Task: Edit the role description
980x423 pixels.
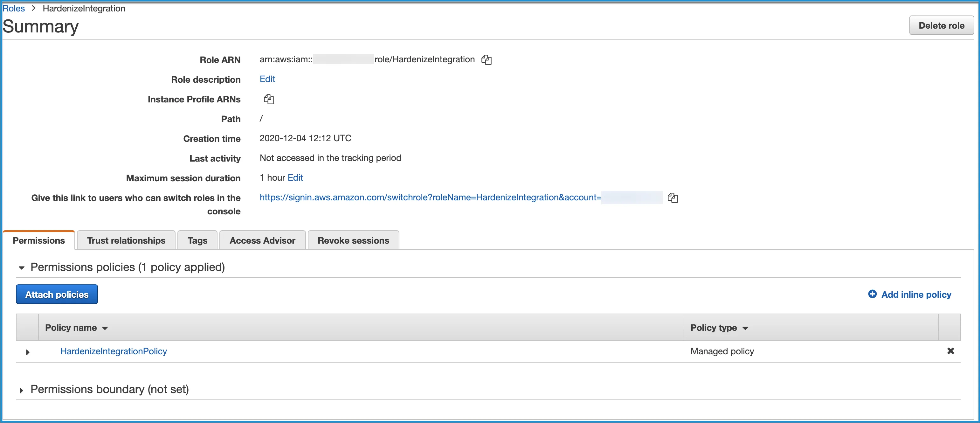Action: [267, 79]
